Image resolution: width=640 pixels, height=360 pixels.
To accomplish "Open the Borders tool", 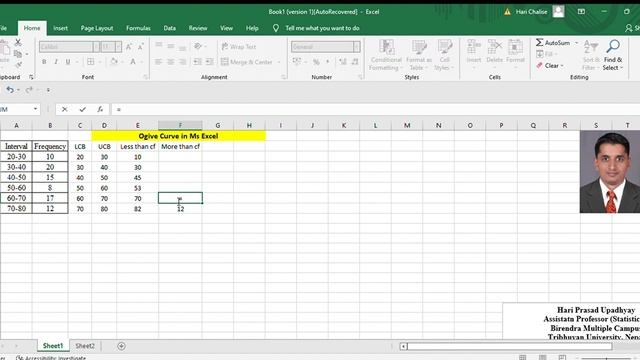I will click(91, 62).
